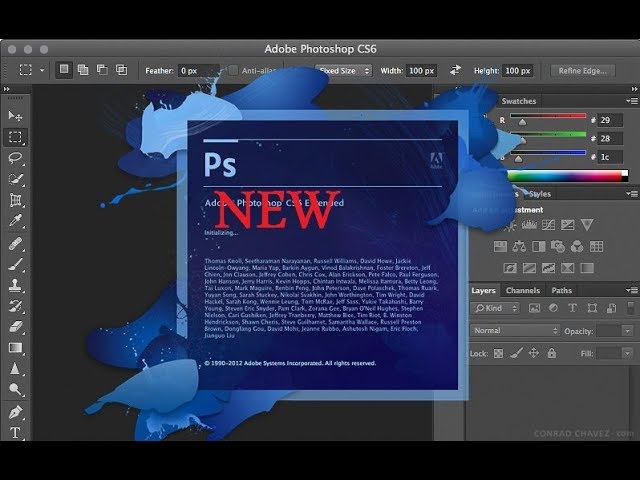Screen dimensions: 640x480
Task: Open the Swatches tab
Action: pyautogui.click(x=519, y=101)
